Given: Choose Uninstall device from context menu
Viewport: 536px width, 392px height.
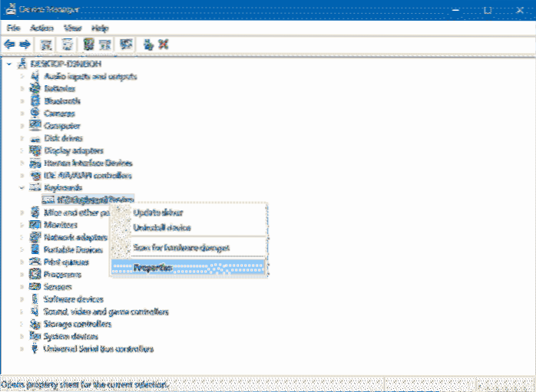Looking at the screenshot, I should tap(162, 228).
